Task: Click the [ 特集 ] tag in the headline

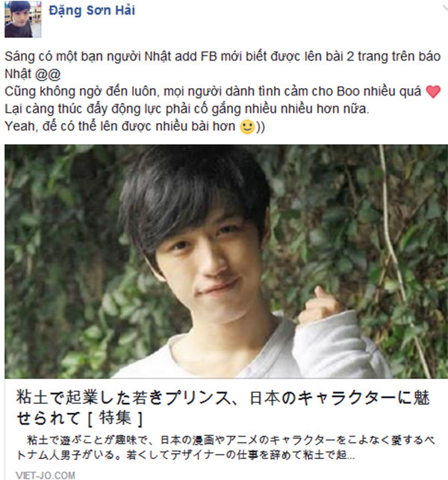Action: pos(115,418)
